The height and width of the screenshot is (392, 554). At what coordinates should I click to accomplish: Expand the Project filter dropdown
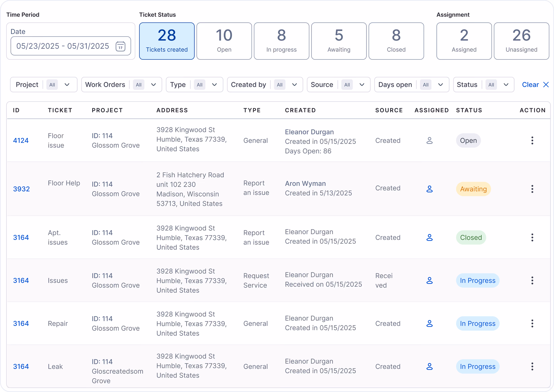[x=44, y=85]
